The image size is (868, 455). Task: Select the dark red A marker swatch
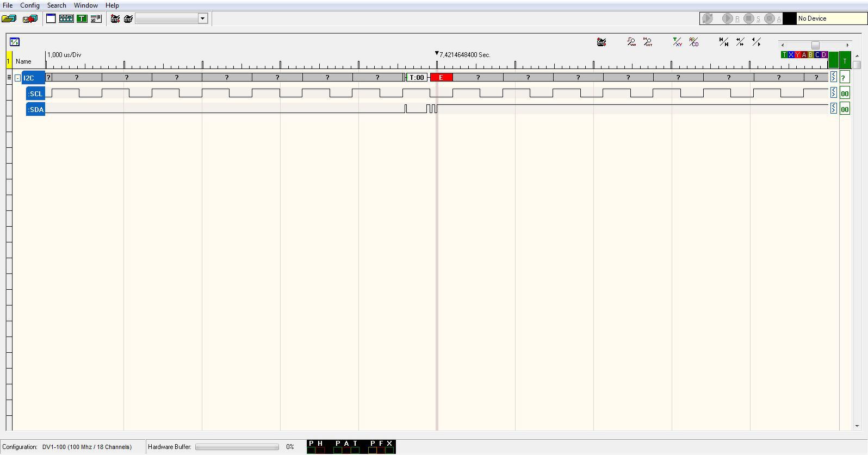tap(804, 55)
